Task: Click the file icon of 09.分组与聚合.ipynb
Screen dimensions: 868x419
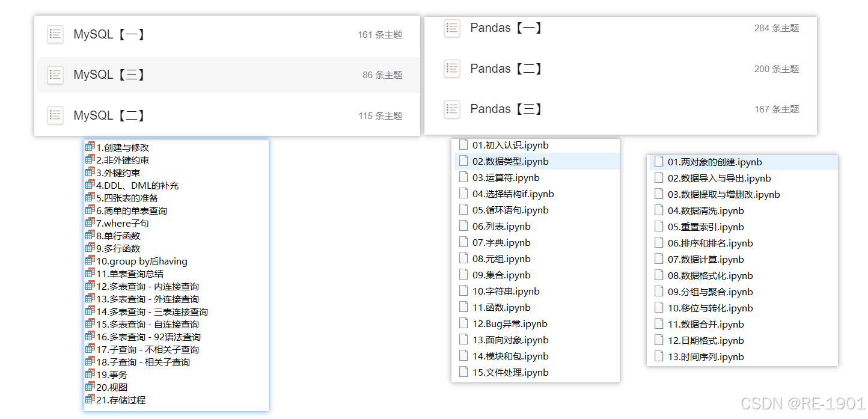Action: [x=658, y=292]
